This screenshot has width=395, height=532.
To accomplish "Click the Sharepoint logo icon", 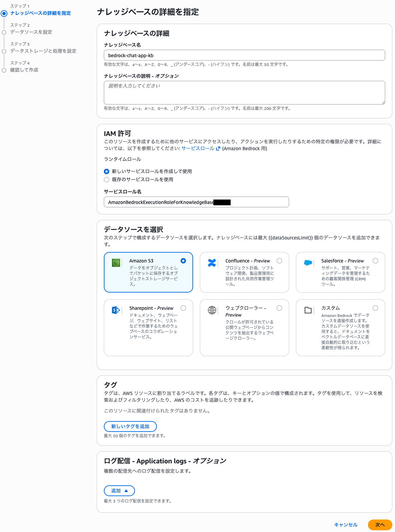I will pos(116,310).
